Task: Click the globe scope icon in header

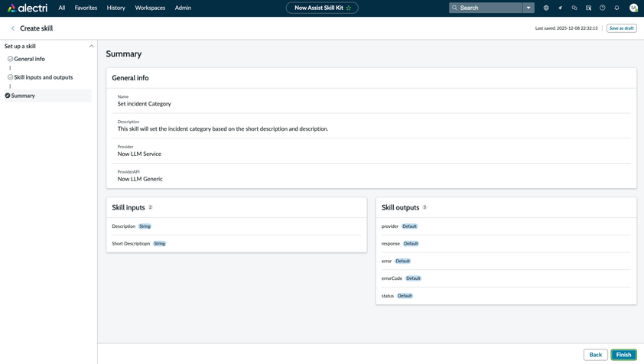Action: pos(546,8)
